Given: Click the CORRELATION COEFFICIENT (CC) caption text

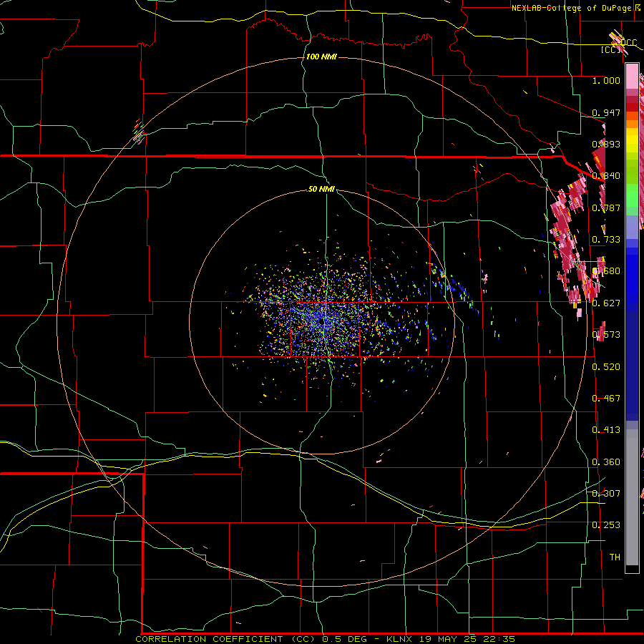Looking at the screenshot, I should pyautogui.click(x=226, y=639).
